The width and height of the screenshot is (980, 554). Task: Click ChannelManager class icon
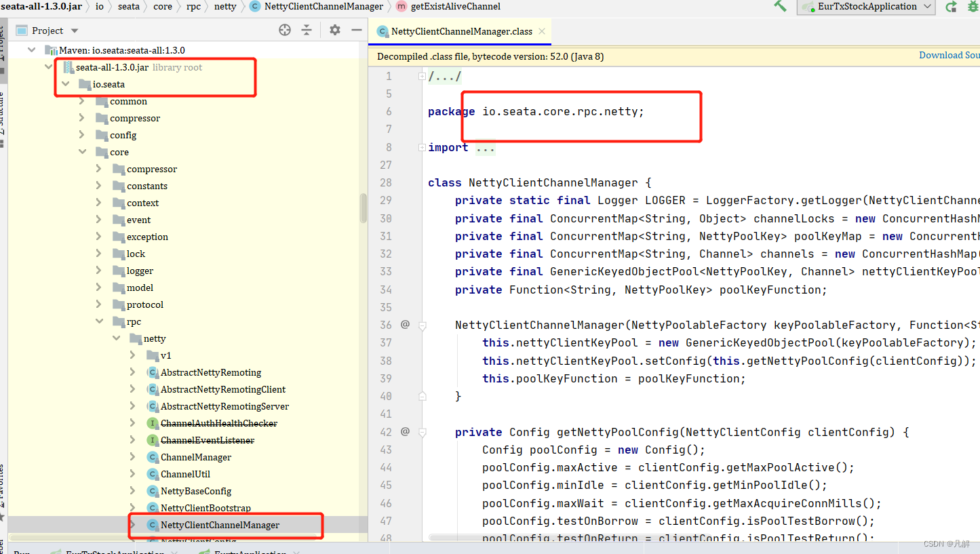(153, 457)
